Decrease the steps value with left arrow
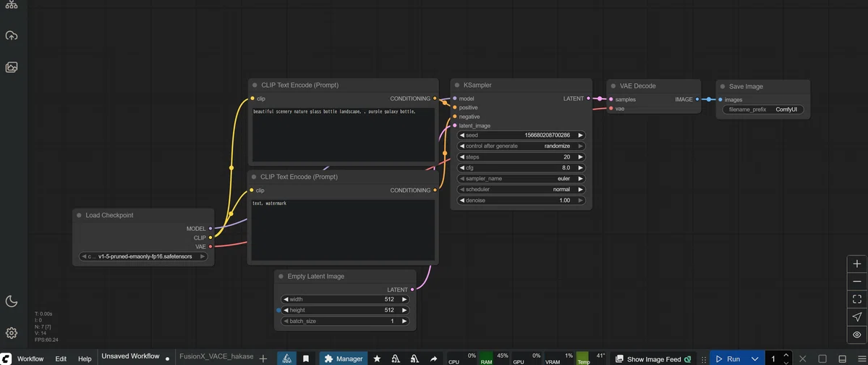 tap(462, 156)
